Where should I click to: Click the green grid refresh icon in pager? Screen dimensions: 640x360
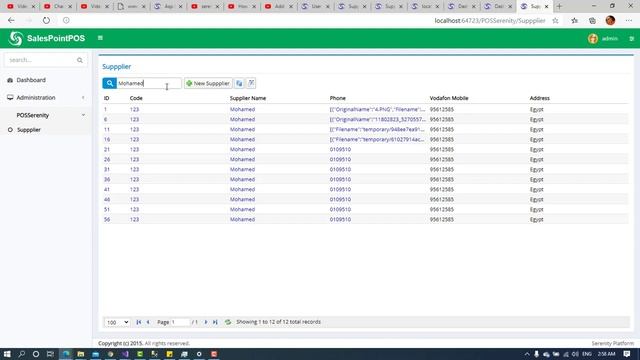click(x=228, y=322)
